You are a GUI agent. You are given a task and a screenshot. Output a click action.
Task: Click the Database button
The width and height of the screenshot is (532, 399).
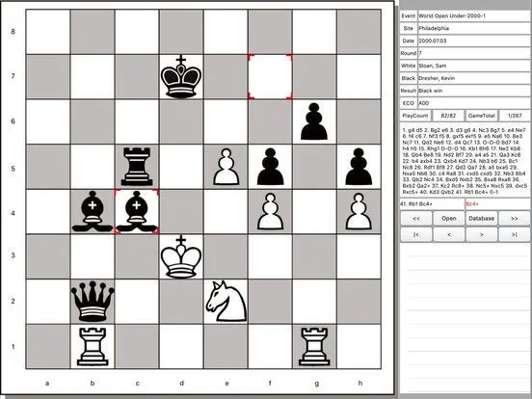tap(481, 219)
